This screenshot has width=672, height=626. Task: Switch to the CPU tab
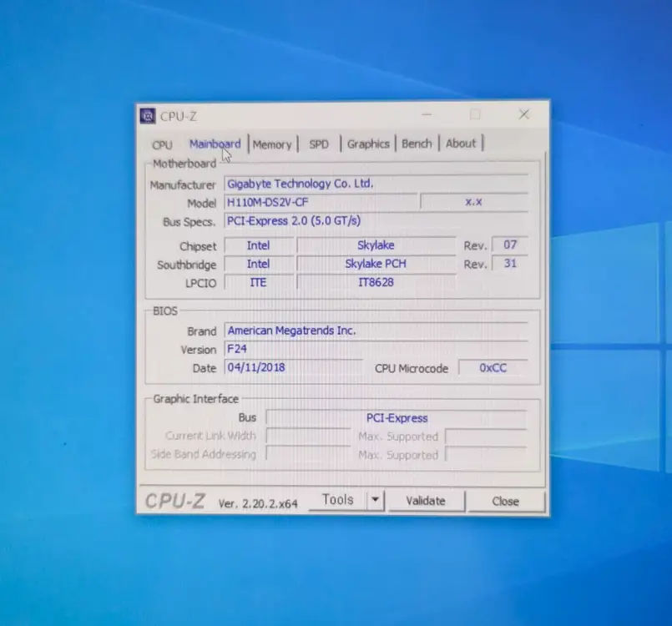pos(162,145)
